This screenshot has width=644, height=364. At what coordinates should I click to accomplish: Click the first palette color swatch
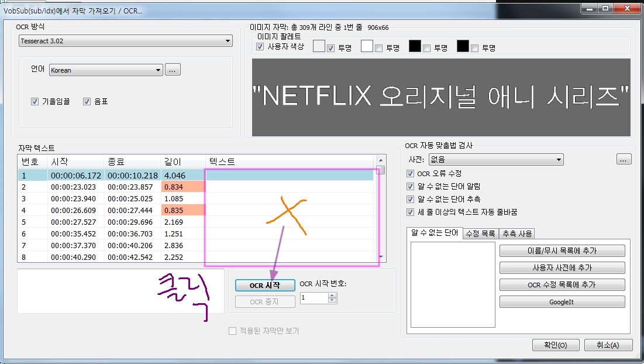pos(319,46)
